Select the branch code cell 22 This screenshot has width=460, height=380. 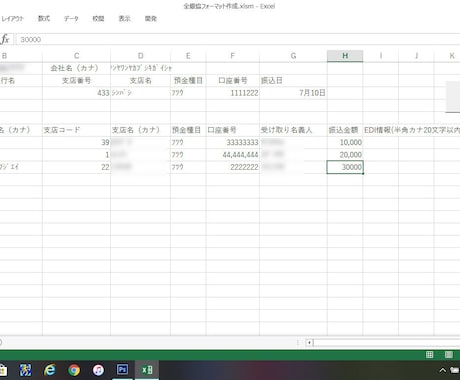coord(76,167)
